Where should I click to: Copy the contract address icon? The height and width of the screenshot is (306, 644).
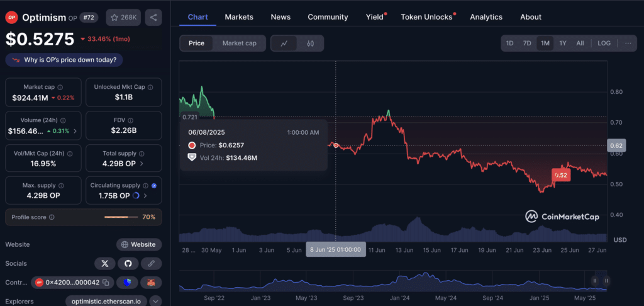coord(106,283)
